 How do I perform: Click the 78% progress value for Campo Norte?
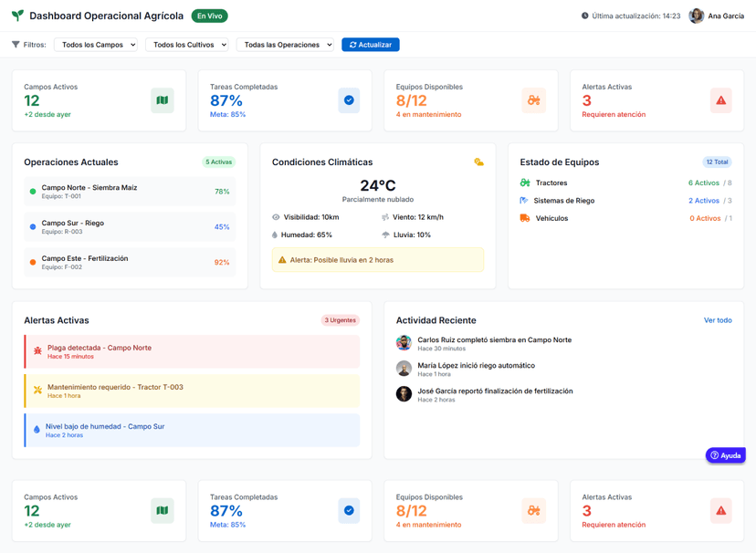tap(222, 192)
